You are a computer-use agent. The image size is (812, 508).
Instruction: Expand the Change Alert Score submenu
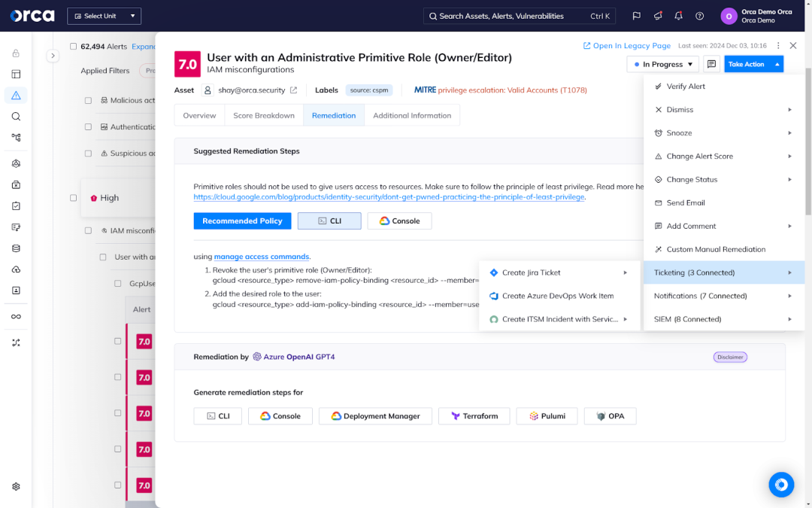coord(724,157)
